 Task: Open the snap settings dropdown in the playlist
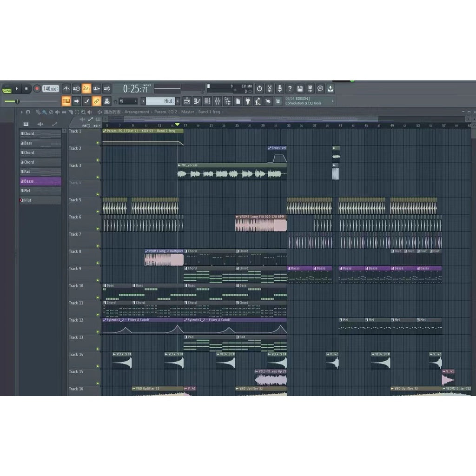pyautogui.click(x=28, y=112)
